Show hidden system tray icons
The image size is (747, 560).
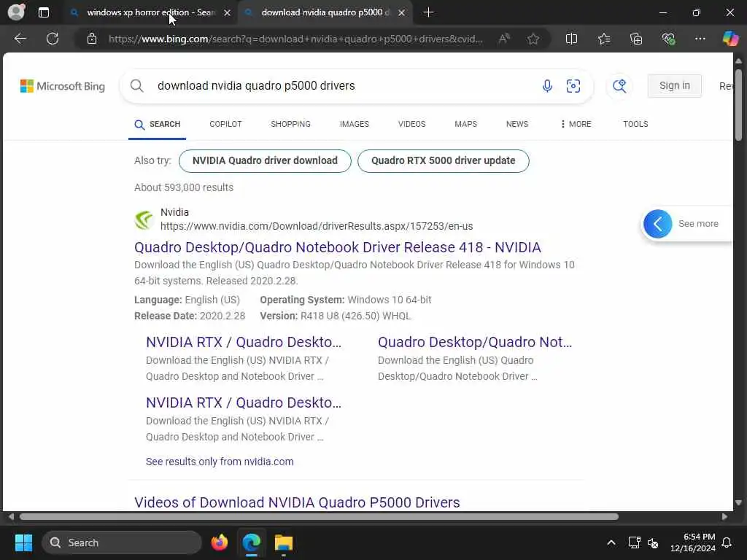click(611, 542)
